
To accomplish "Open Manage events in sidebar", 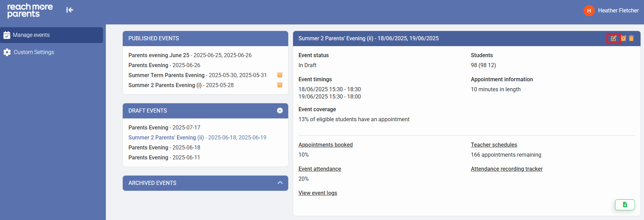I will [31, 35].
